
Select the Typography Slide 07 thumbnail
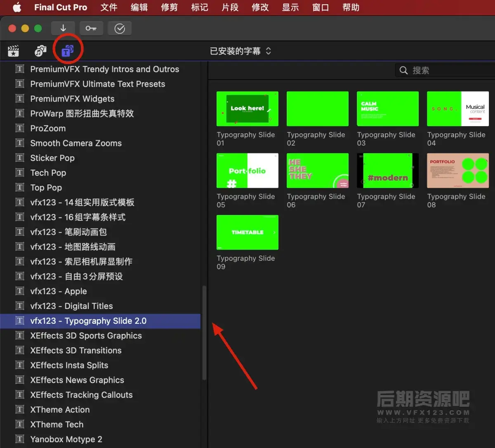tap(388, 171)
